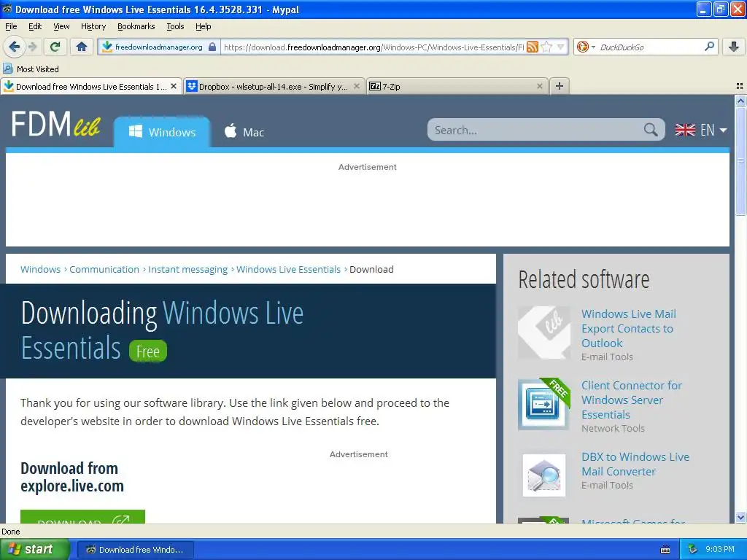
Task: Click the address bar URL field
Action: tap(374, 47)
